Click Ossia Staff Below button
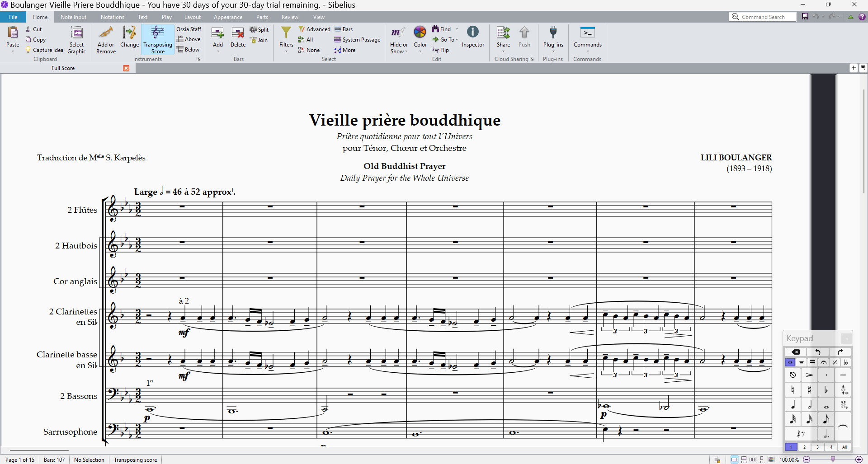Screen dimensions: 868x464 (x=188, y=50)
